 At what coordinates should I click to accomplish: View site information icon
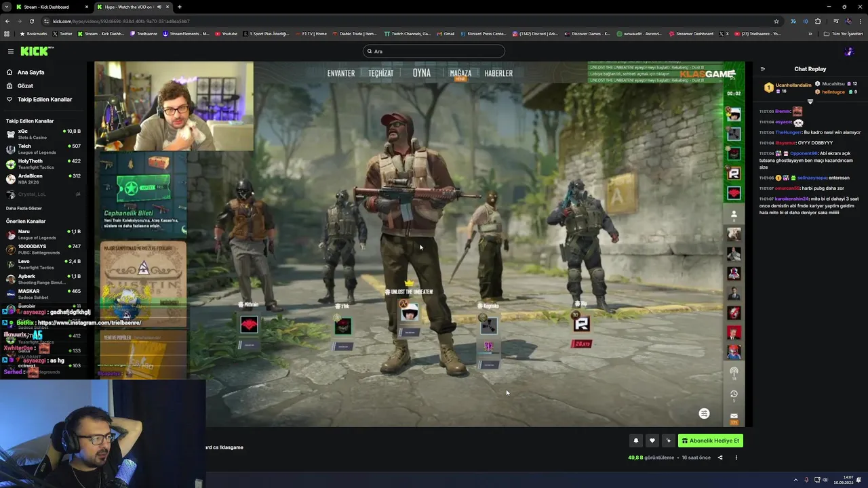point(46,21)
